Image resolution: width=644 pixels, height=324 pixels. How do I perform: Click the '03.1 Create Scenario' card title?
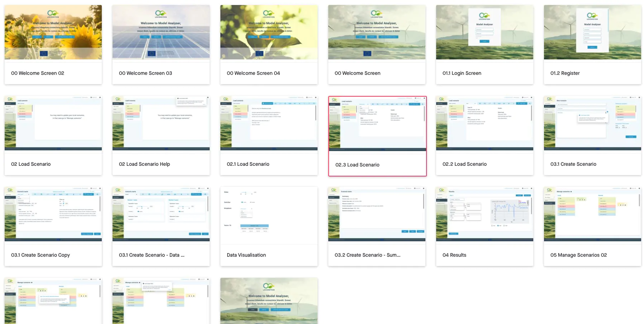(573, 164)
